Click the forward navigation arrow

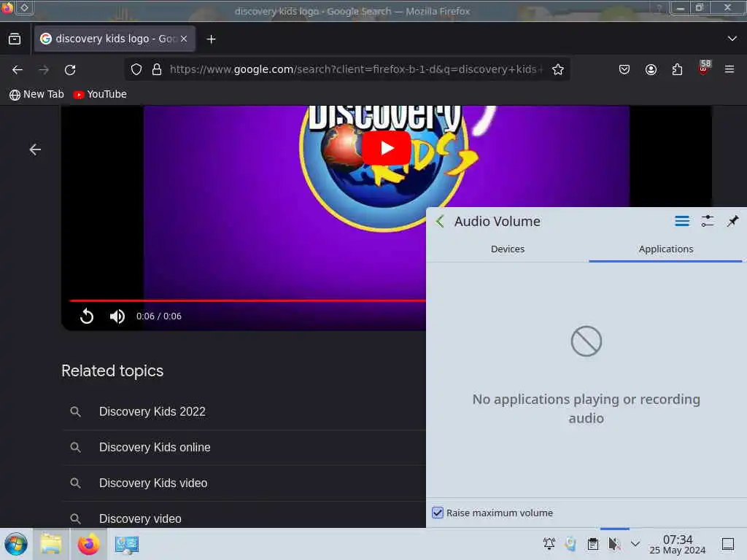click(44, 70)
